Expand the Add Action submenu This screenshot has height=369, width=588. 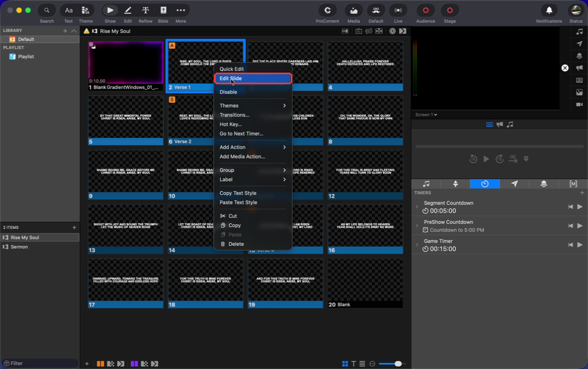[x=253, y=147]
